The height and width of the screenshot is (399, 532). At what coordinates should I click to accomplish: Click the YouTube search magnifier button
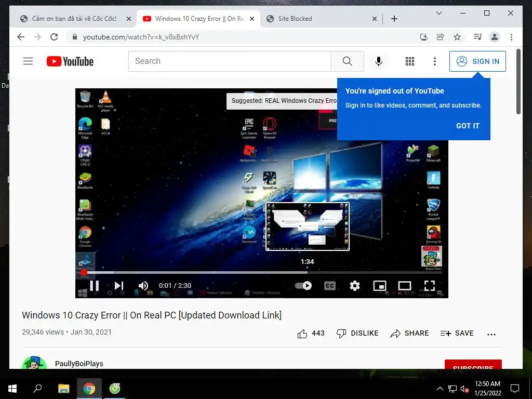[347, 61]
